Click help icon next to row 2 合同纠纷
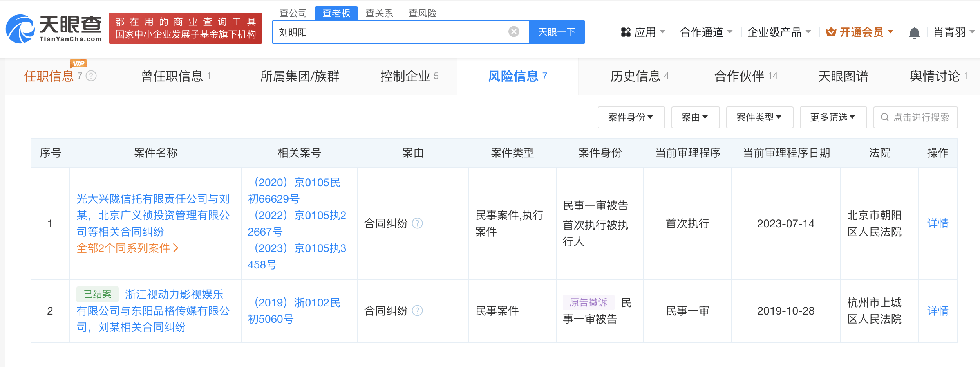980x367 pixels. 418,311
